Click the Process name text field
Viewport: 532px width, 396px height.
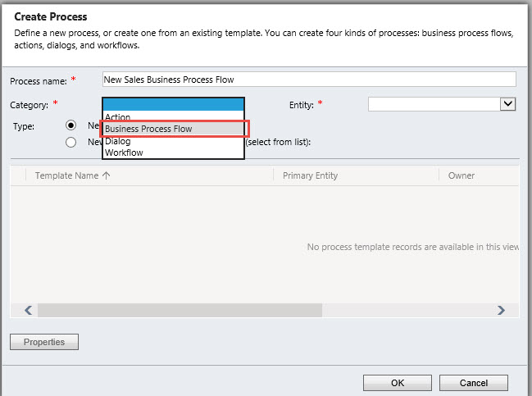click(309, 80)
